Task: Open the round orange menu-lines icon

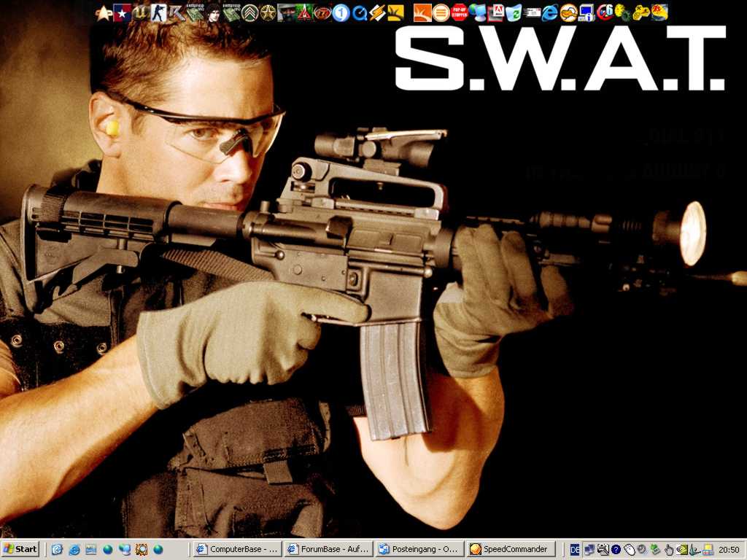Action: pyautogui.click(x=441, y=13)
